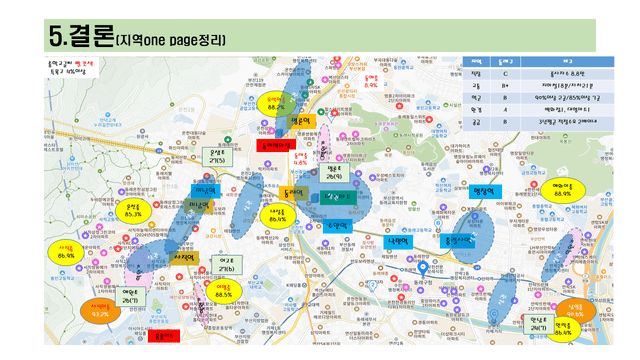The width and height of the screenshot is (640, 360).
Task: Click the slide title 5.결론
Action: (81, 36)
